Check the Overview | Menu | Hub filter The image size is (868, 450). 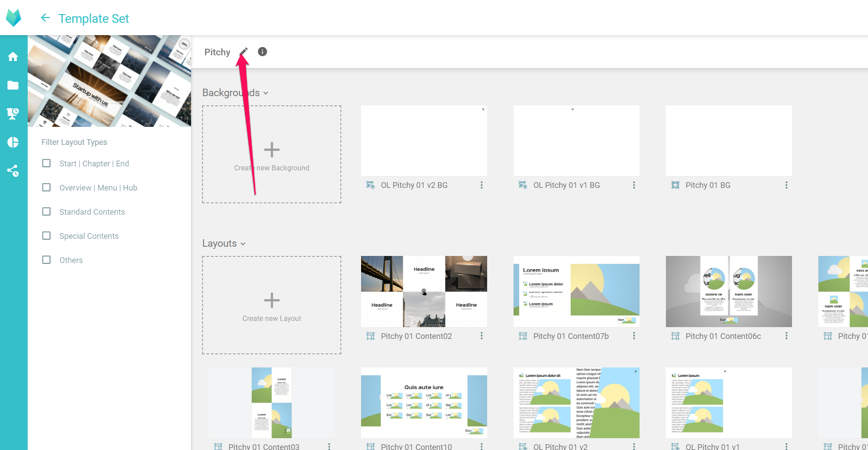coord(46,187)
